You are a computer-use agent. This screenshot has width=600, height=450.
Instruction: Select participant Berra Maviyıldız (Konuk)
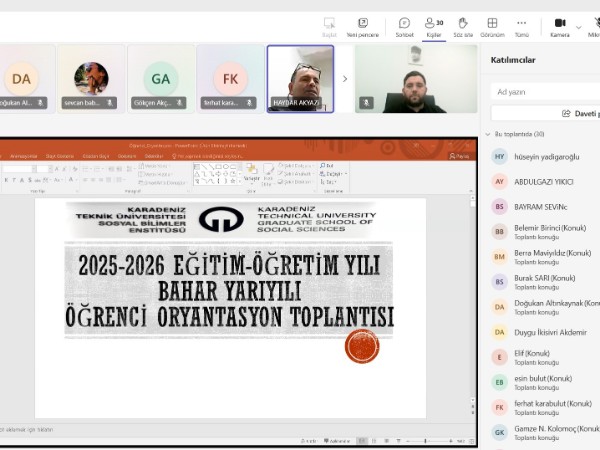(545, 257)
